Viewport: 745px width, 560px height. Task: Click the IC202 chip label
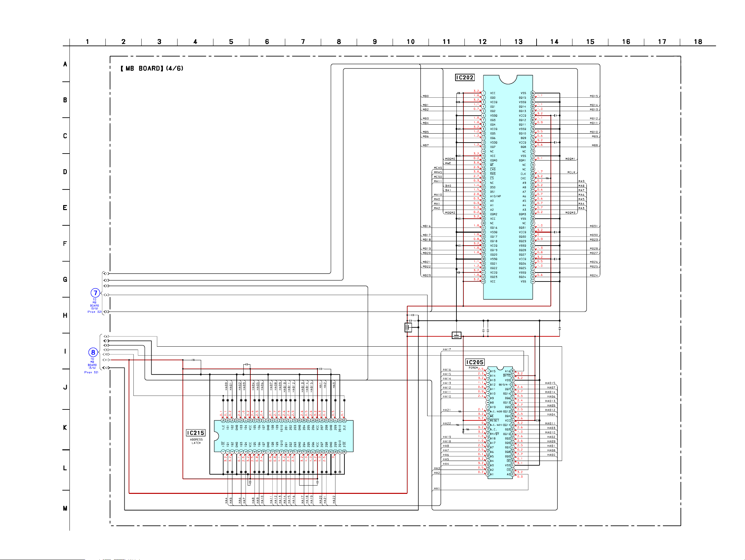(x=464, y=77)
